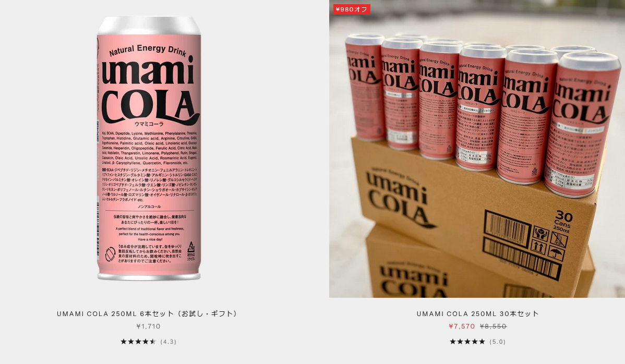
Task: Click the this-side-up arrows icon on the box
Action: click(x=538, y=247)
